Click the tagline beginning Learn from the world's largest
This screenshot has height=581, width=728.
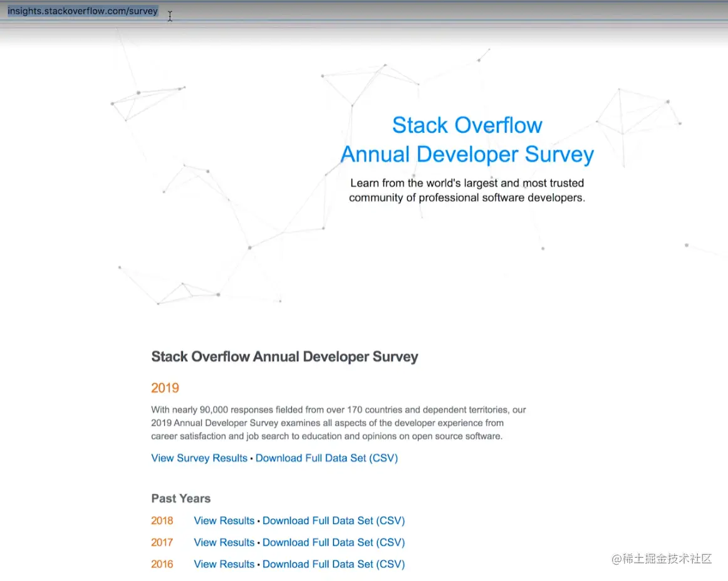tap(467, 191)
